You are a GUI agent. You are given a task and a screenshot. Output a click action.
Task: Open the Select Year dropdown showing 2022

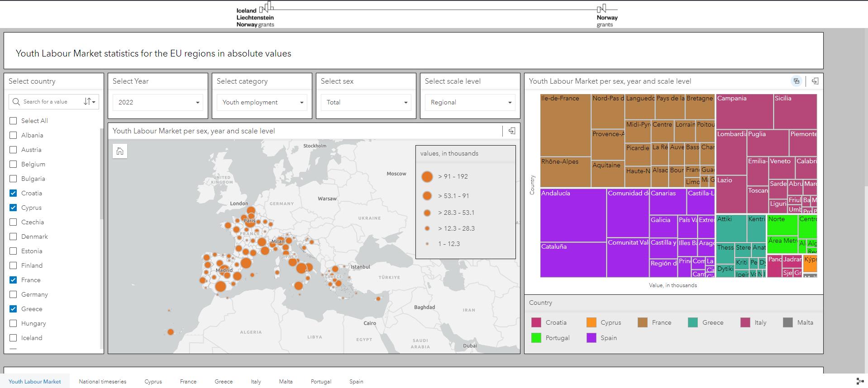(x=157, y=102)
